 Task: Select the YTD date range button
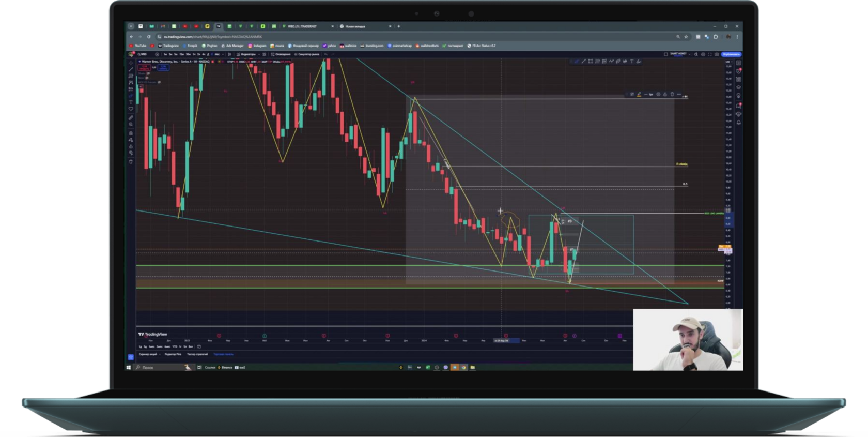pyautogui.click(x=175, y=346)
